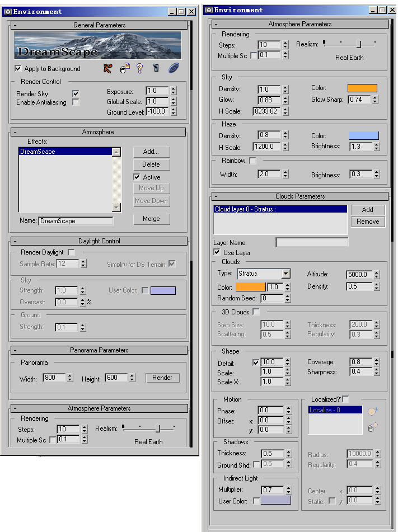Click Indirect Light Multiplier field 0.7
The width and height of the screenshot is (398, 532).
click(x=273, y=489)
